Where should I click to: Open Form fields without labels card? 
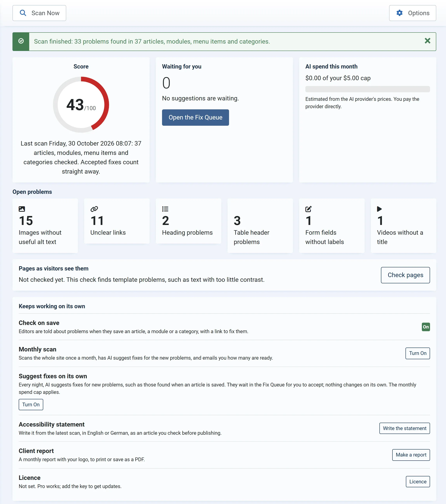tap(331, 226)
